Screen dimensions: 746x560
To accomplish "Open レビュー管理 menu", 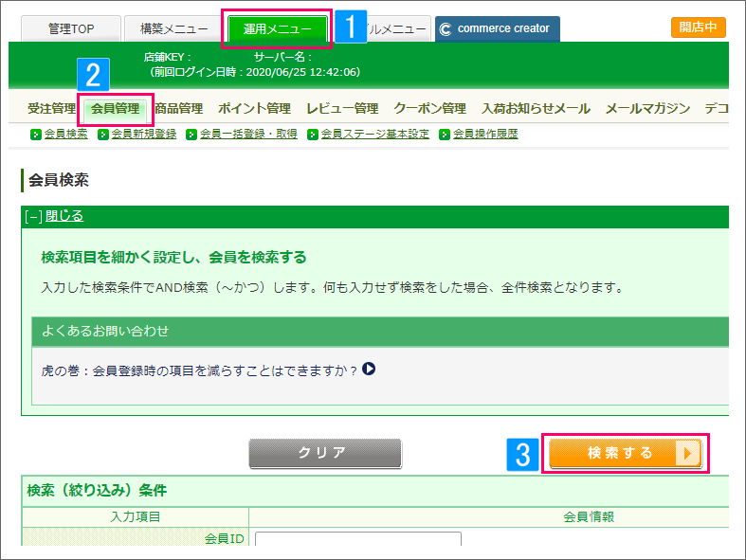I will [342, 108].
